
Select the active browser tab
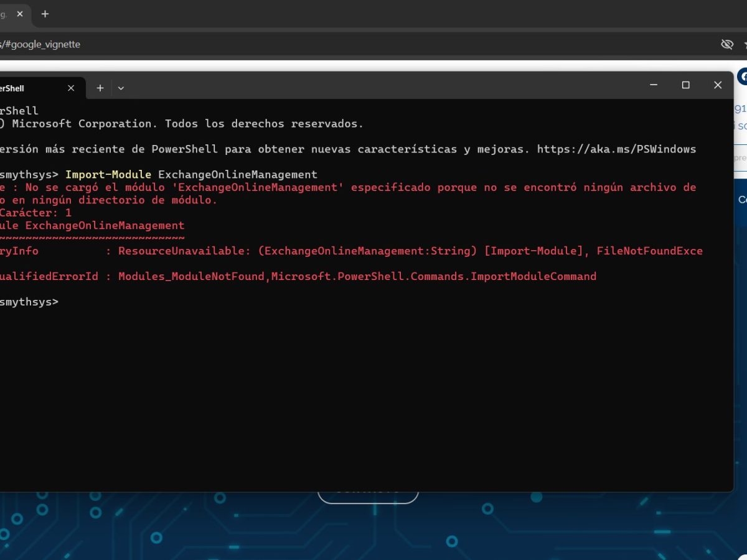[6, 14]
